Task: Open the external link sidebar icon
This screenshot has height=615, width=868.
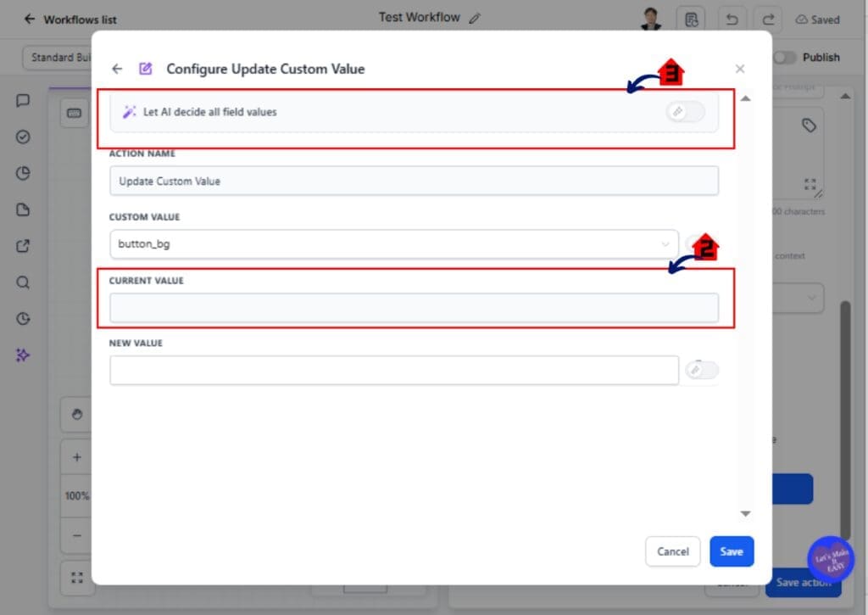Action: [23, 246]
